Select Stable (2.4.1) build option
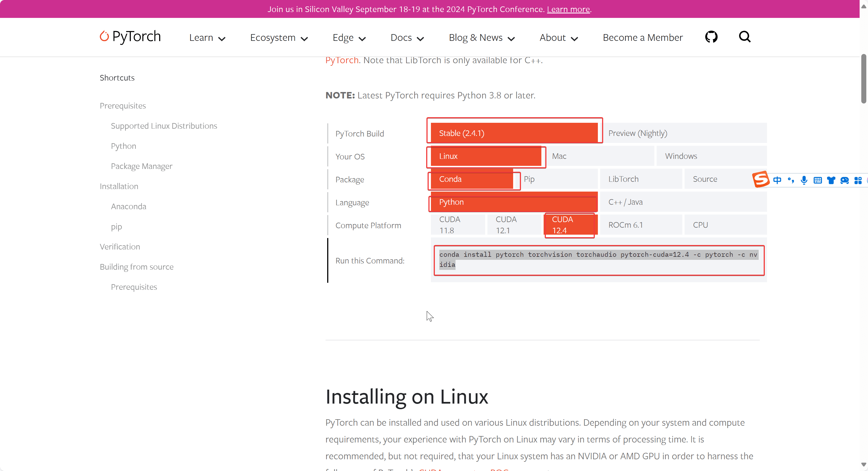The width and height of the screenshot is (868, 471). (x=514, y=133)
